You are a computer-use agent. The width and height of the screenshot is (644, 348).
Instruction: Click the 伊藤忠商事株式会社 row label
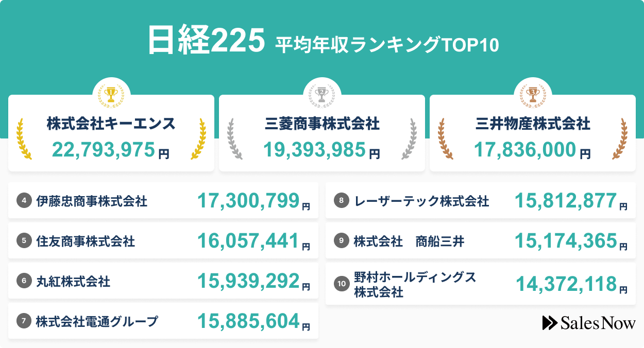coord(92,201)
